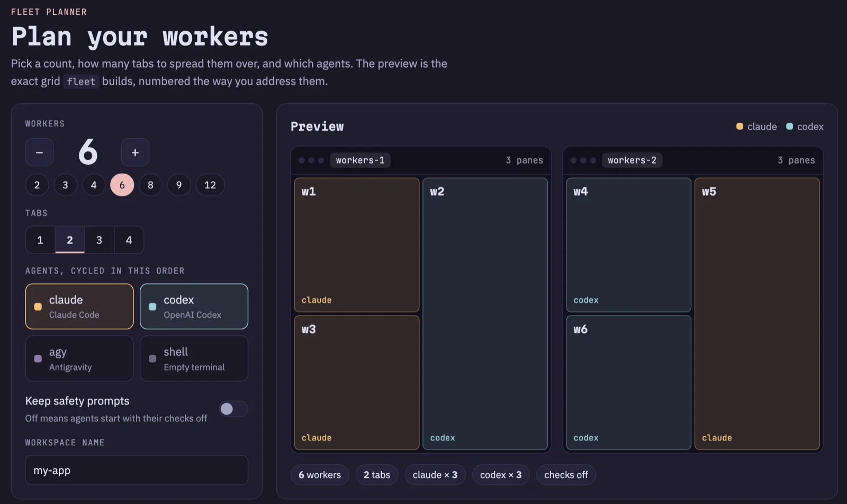This screenshot has width=847, height=504.
Task: Click the workers-1 tab label
Action: point(360,160)
